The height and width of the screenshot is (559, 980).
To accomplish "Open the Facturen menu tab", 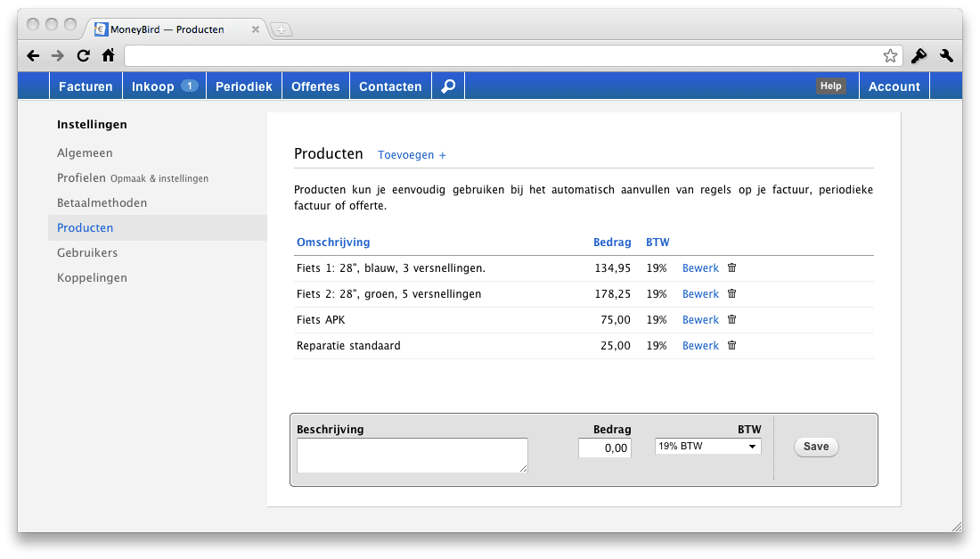I will tap(86, 86).
